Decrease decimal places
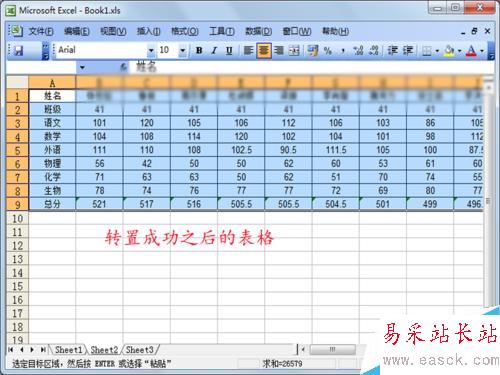 (374, 51)
